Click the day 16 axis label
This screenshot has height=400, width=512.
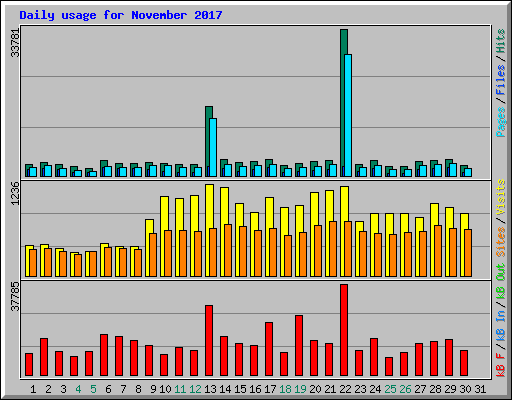tap(255, 389)
